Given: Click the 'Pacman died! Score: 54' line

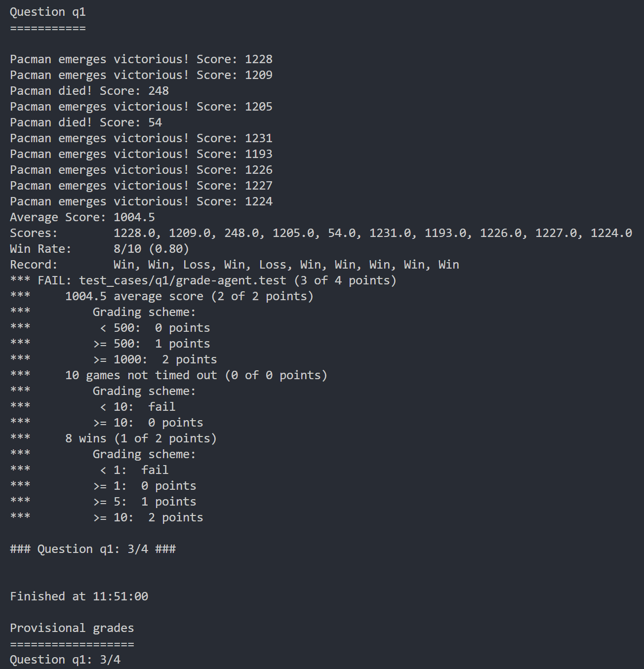Looking at the screenshot, I should pos(86,122).
